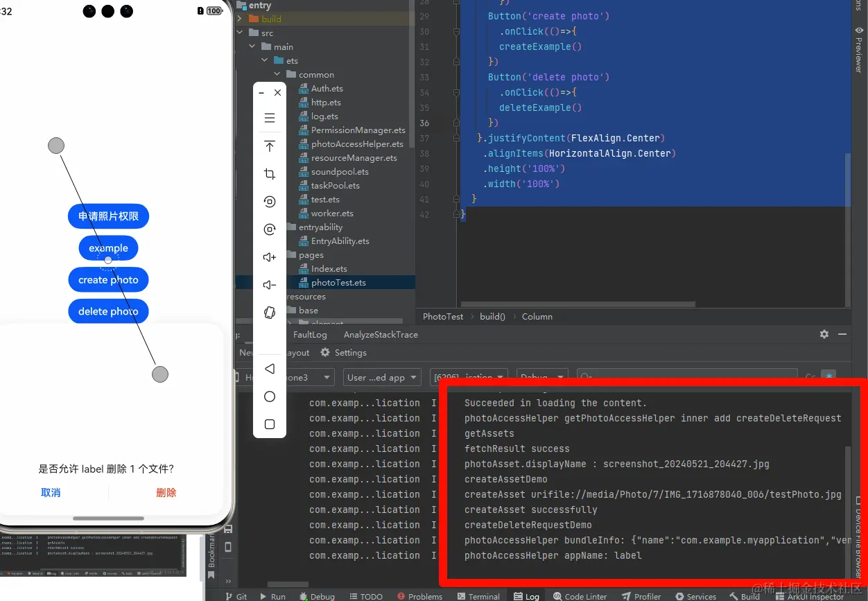Click the emulator Home circle button
The image size is (868, 601).
click(270, 397)
